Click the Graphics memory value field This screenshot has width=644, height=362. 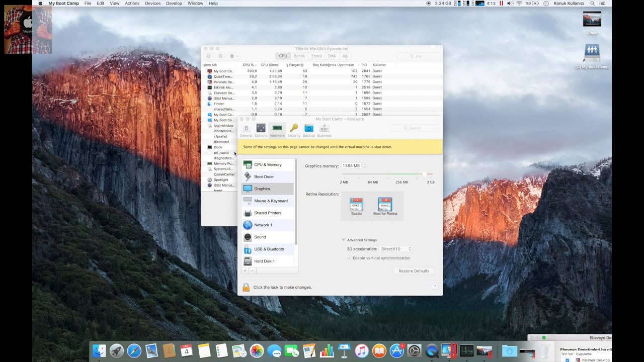pos(351,165)
